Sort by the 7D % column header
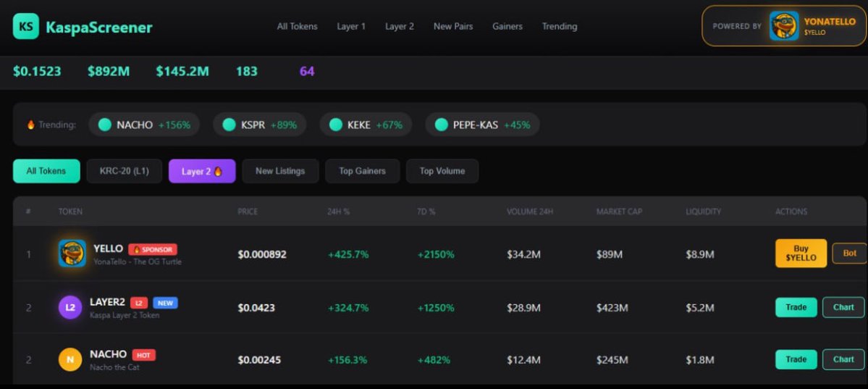This screenshot has width=868, height=389. point(427,212)
